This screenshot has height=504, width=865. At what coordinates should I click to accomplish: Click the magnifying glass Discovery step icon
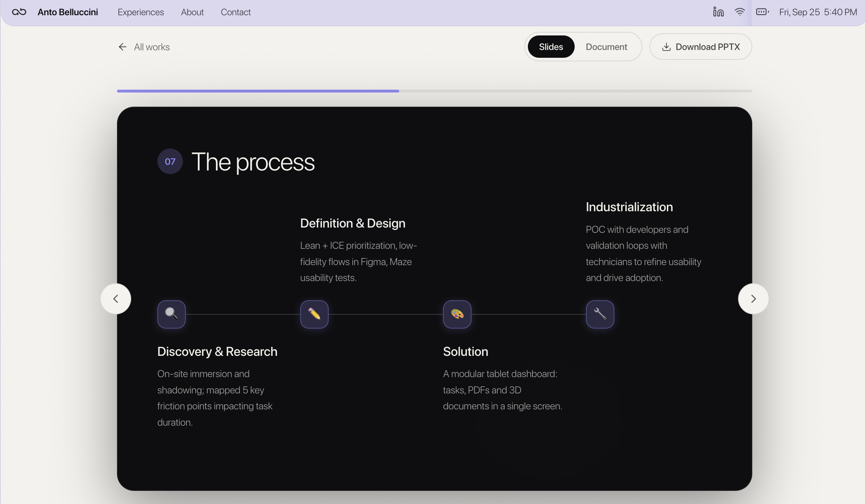[172, 314]
